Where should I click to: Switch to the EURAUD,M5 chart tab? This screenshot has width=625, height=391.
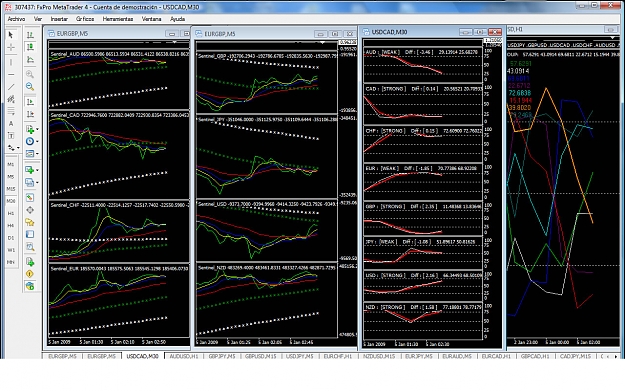tap(457, 356)
